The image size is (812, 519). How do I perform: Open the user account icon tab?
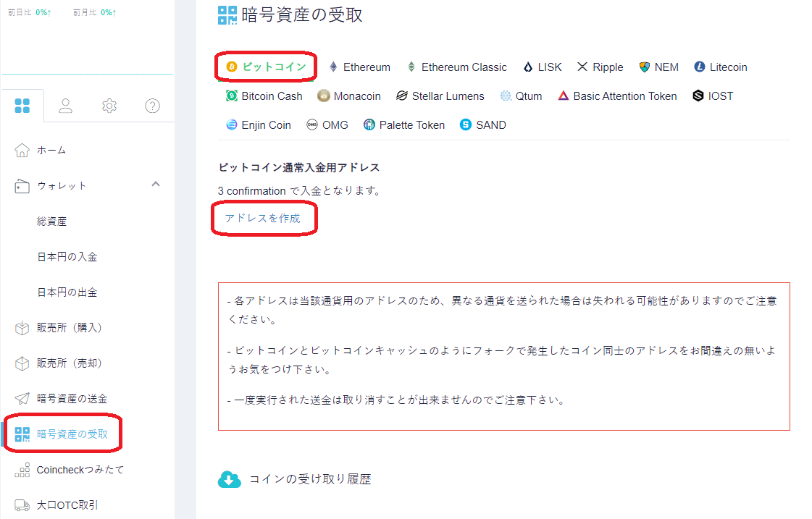click(x=65, y=106)
